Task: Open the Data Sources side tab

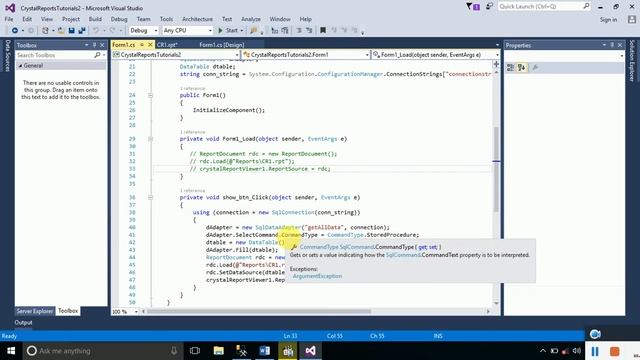Action: coord(7,56)
